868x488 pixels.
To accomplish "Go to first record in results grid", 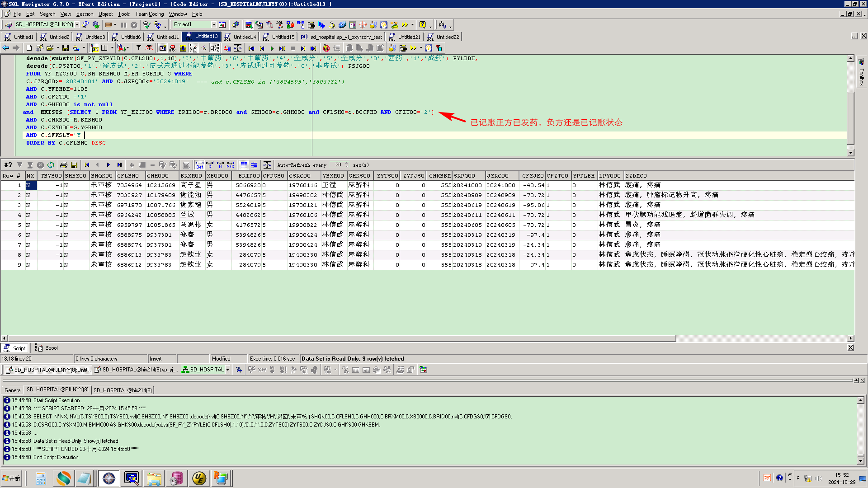I will (87, 165).
